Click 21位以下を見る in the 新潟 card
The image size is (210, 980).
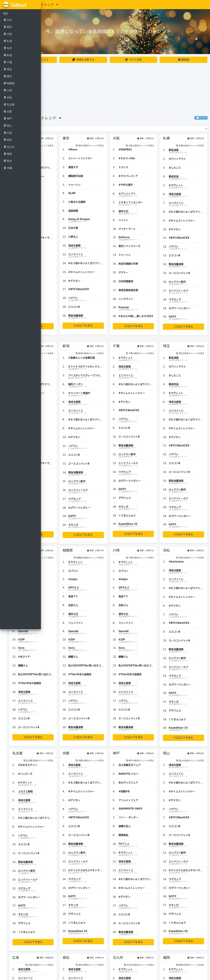click(x=83, y=535)
